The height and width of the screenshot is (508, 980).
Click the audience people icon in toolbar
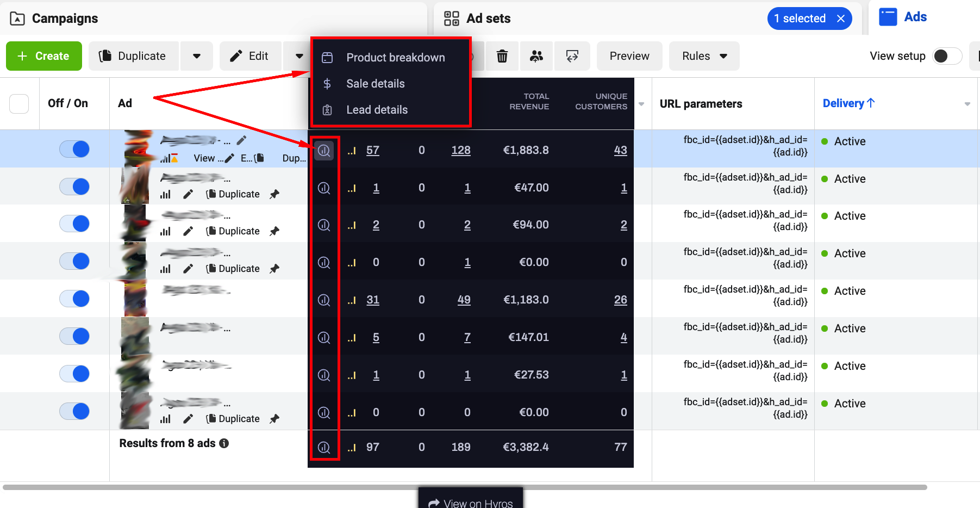point(536,56)
